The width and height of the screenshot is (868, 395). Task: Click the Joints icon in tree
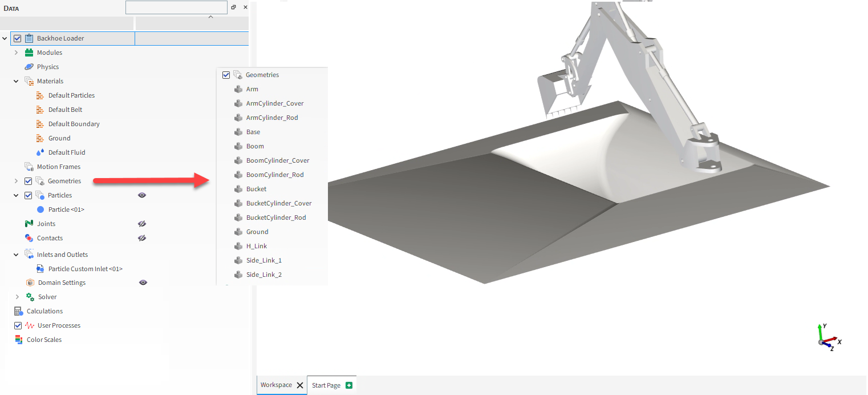pos(29,224)
